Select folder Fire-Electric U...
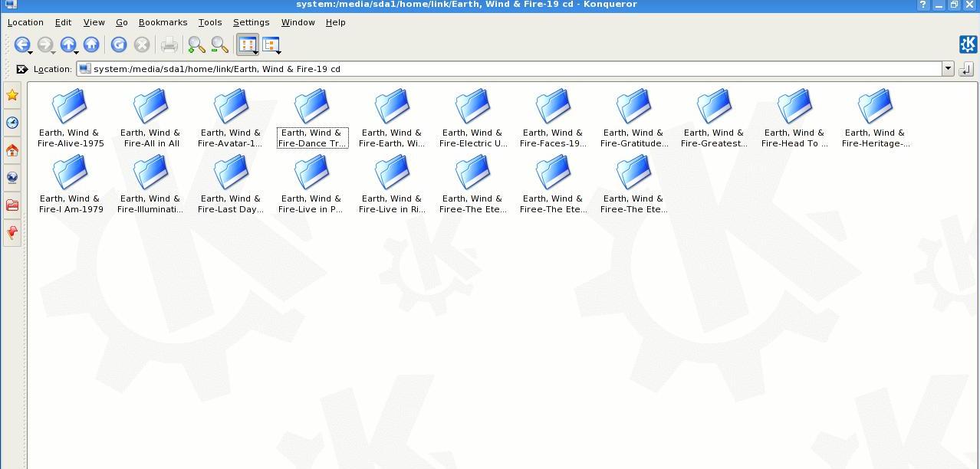This screenshot has height=469, width=980. click(x=473, y=117)
